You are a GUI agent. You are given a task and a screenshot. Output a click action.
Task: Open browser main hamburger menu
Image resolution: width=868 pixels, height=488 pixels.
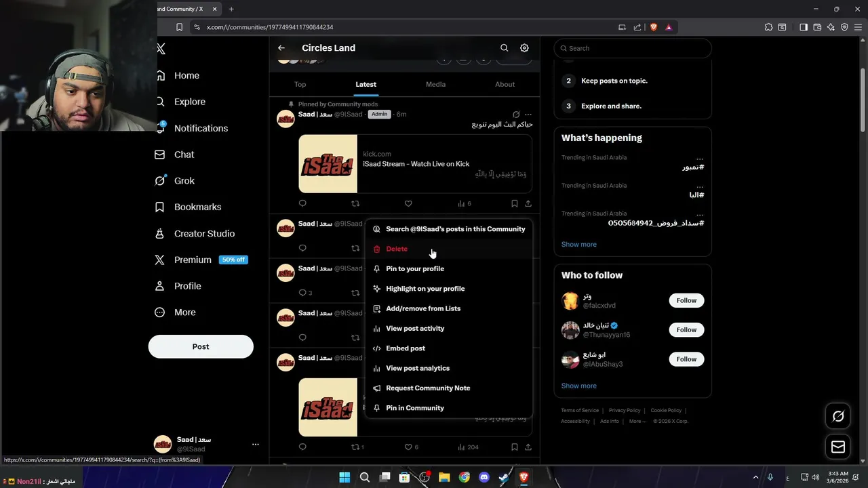coord(858,27)
